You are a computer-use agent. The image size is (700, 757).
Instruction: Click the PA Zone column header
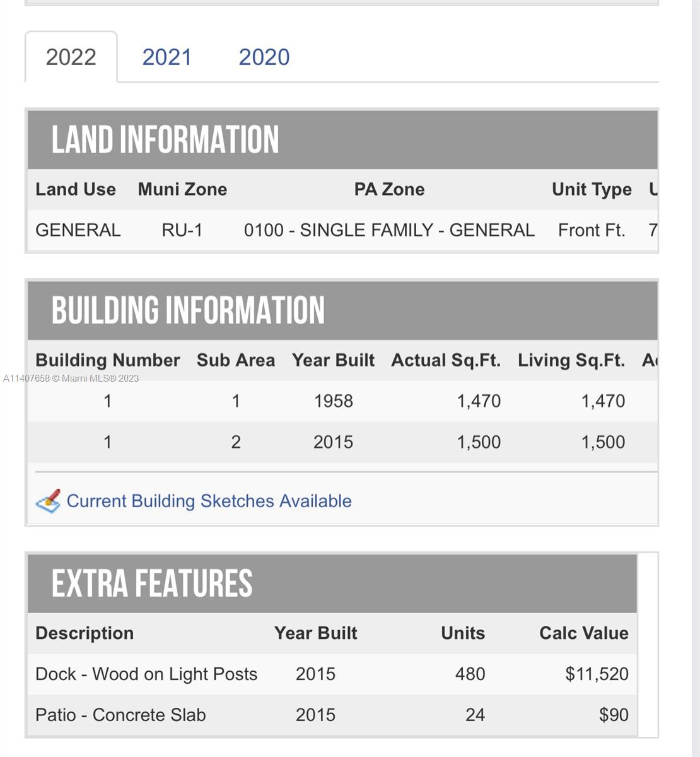tap(389, 189)
